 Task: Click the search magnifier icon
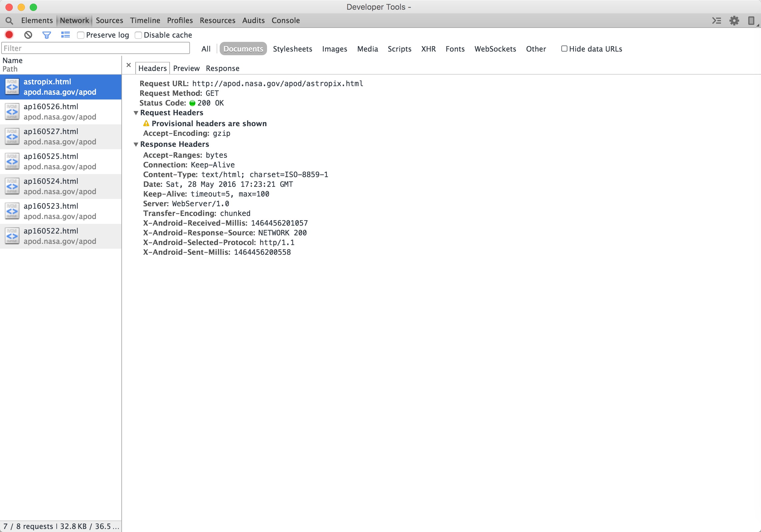[9, 21]
